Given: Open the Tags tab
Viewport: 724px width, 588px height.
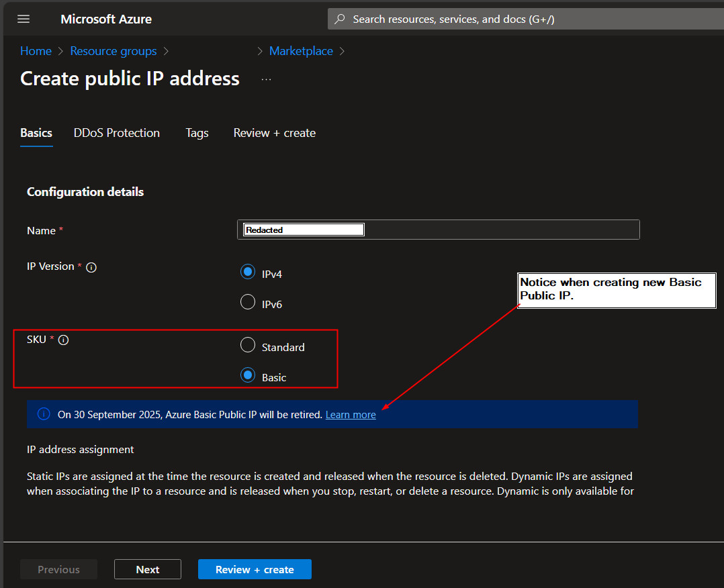Looking at the screenshot, I should (197, 133).
